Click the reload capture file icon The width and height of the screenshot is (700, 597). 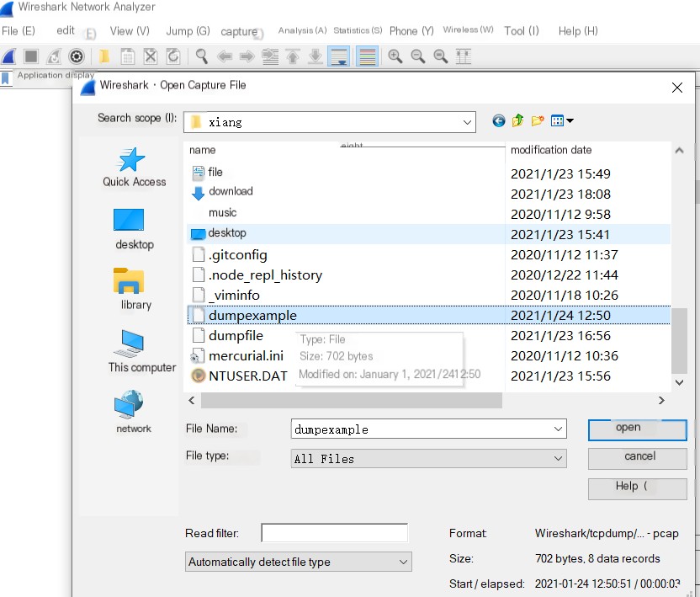[x=173, y=56]
